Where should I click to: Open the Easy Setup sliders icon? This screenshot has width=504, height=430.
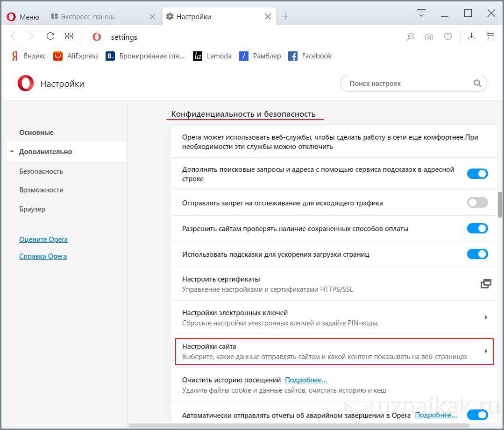490,36
